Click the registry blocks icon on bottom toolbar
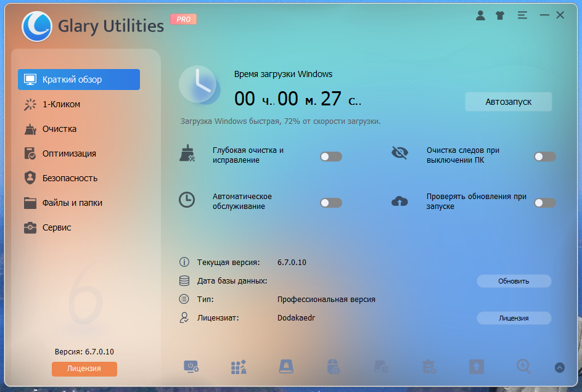Image resolution: width=582 pixels, height=392 pixels. pyautogui.click(x=238, y=366)
